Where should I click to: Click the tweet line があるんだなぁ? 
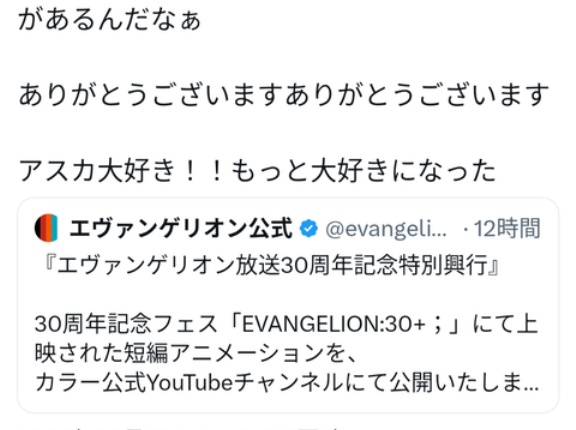109,21
